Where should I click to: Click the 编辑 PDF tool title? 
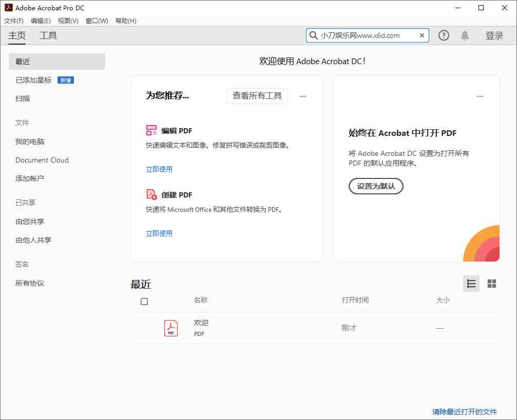(x=177, y=131)
